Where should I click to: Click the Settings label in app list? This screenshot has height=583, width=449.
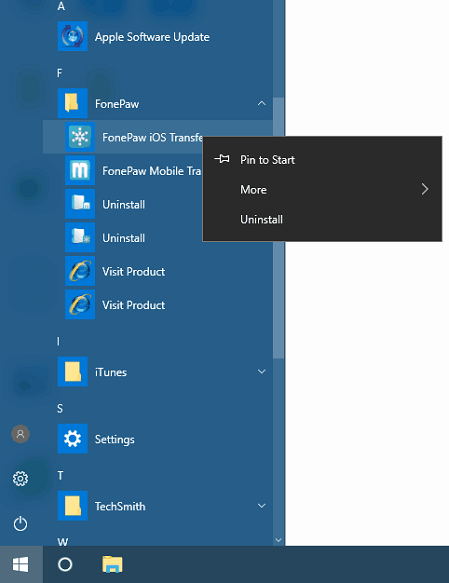point(114,439)
